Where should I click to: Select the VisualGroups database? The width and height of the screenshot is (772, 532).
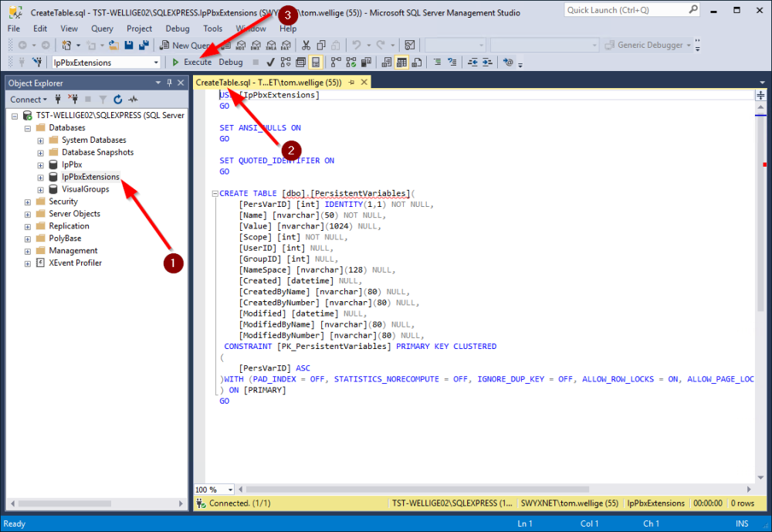pyautogui.click(x=85, y=189)
